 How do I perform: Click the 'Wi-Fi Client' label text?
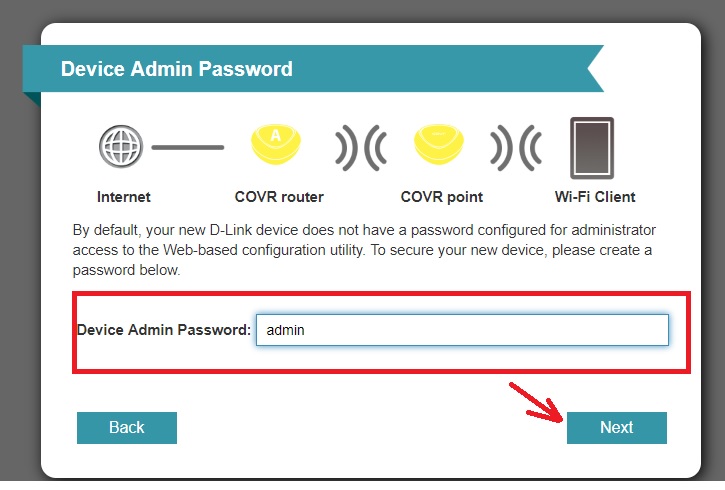tap(595, 196)
